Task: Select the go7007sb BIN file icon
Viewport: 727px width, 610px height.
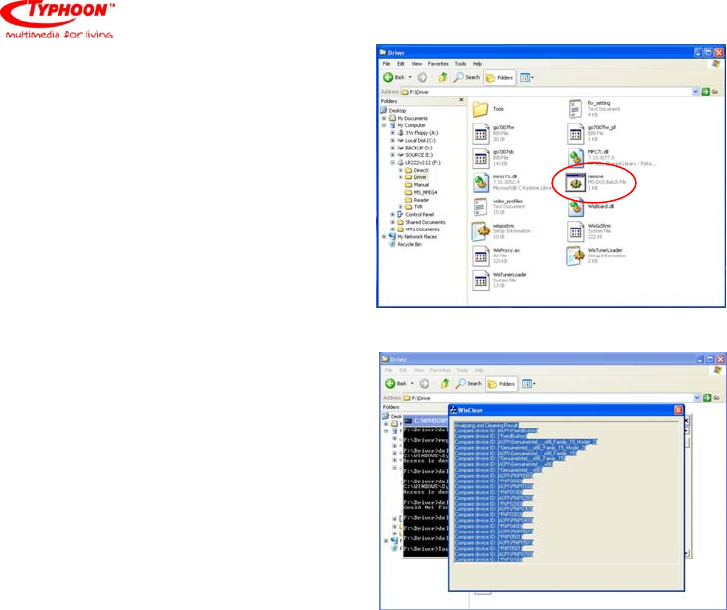Action: [x=481, y=159]
